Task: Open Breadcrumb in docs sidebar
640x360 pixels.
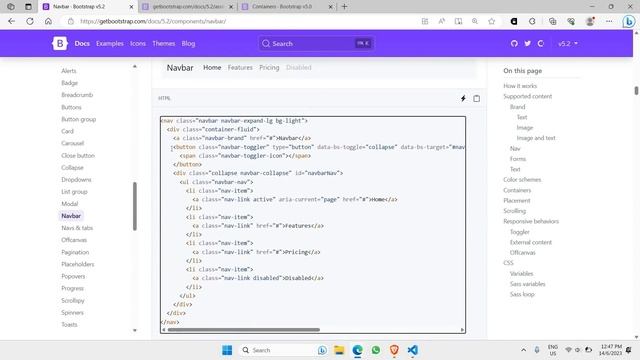Action: [77, 95]
